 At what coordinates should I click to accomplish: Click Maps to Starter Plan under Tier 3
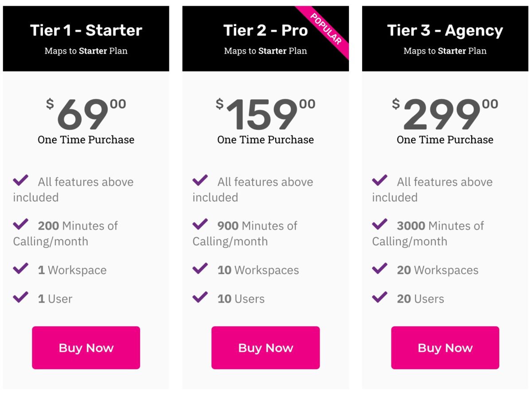pyautogui.click(x=445, y=51)
